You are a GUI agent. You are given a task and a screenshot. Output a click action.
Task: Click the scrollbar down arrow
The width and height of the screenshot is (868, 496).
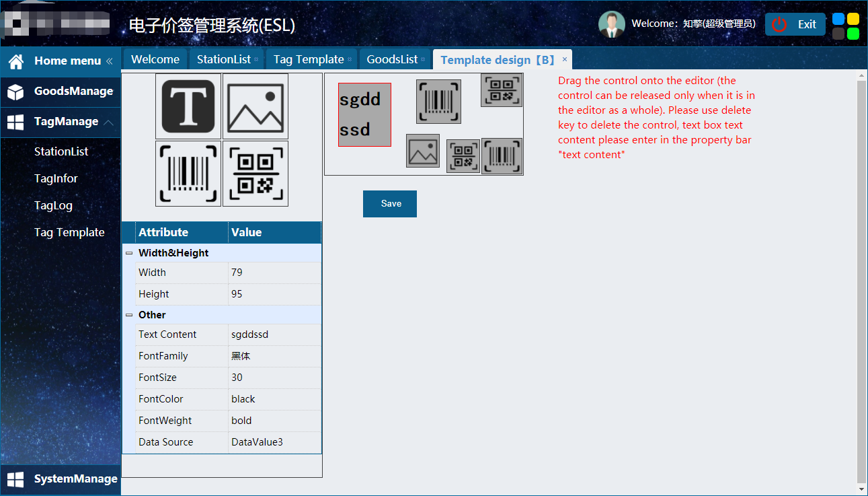(862, 489)
